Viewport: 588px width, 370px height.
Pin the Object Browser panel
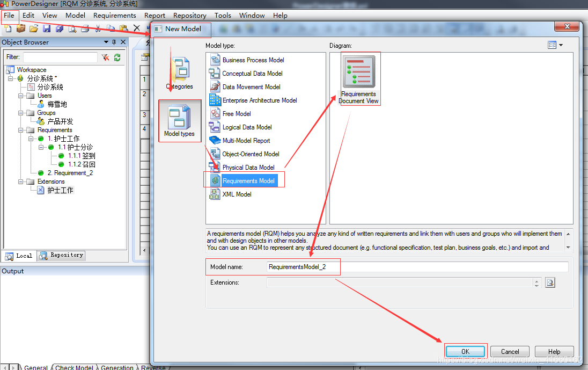(114, 42)
